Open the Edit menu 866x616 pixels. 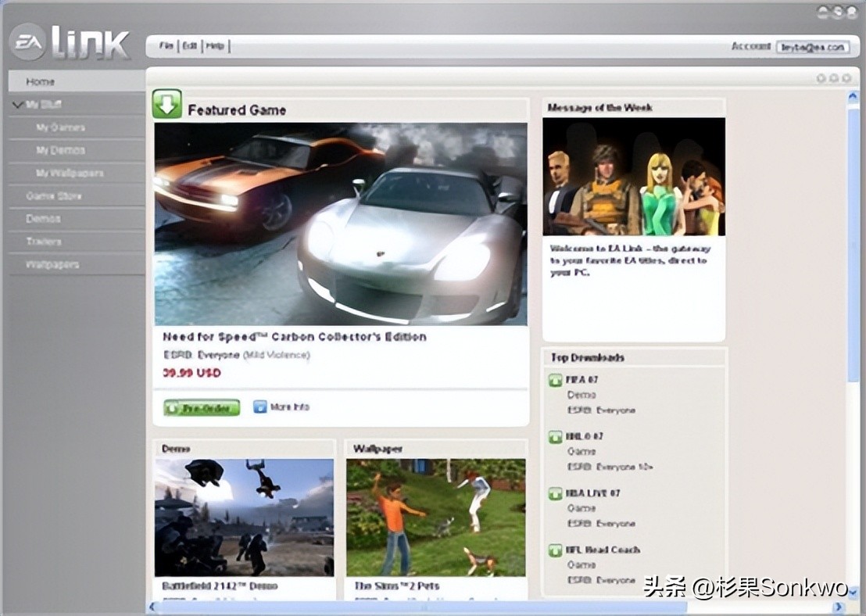190,46
